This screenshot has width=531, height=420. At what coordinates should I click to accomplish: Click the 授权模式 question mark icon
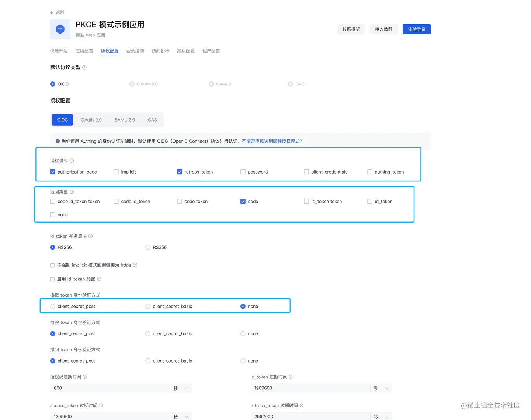tap(72, 161)
